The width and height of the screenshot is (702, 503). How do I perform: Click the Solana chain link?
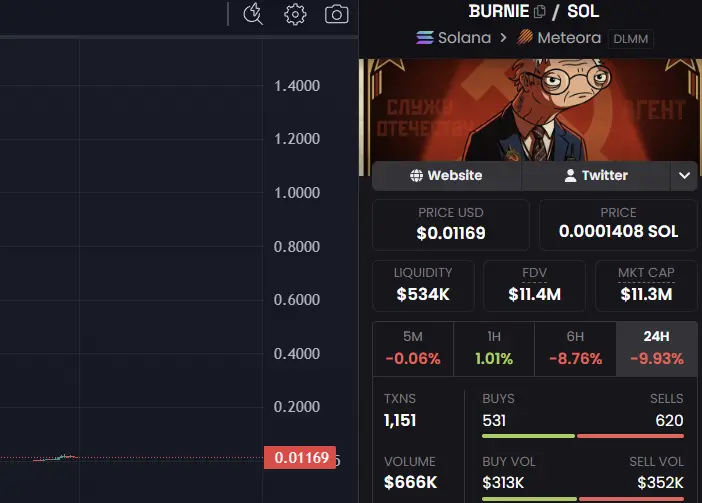click(454, 38)
